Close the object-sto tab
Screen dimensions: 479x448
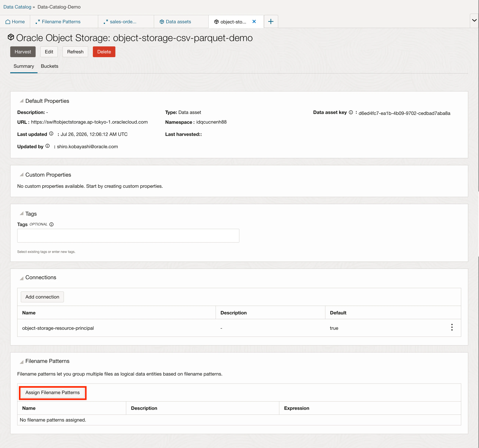(x=254, y=21)
